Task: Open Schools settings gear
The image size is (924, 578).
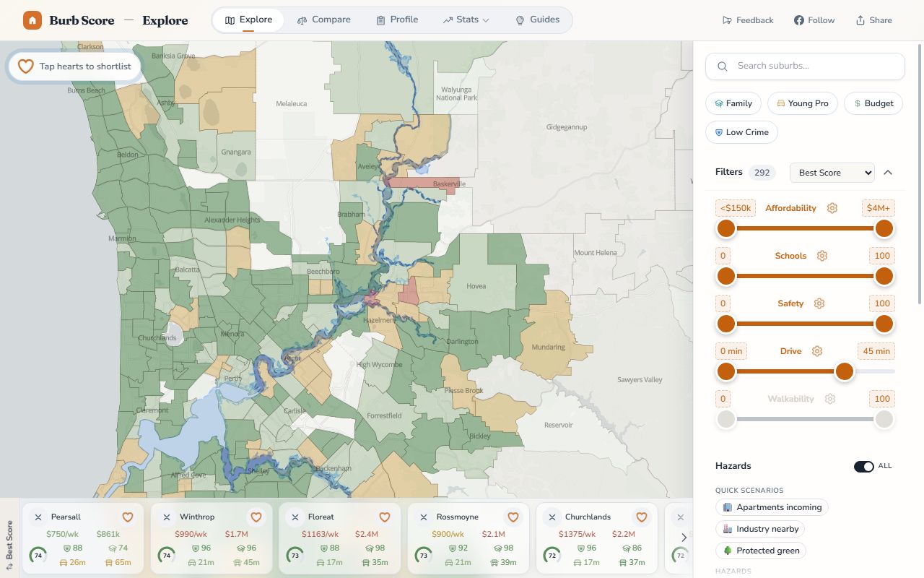Action: [821, 256]
